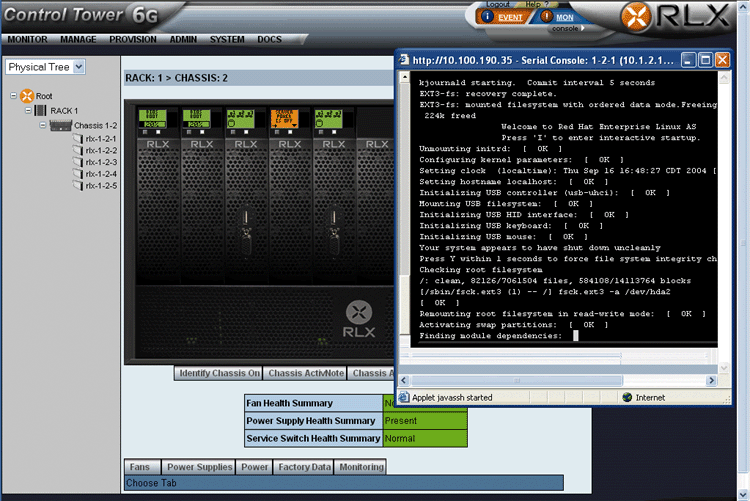
Task: Open the SYSTEM menu
Action: (227, 39)
